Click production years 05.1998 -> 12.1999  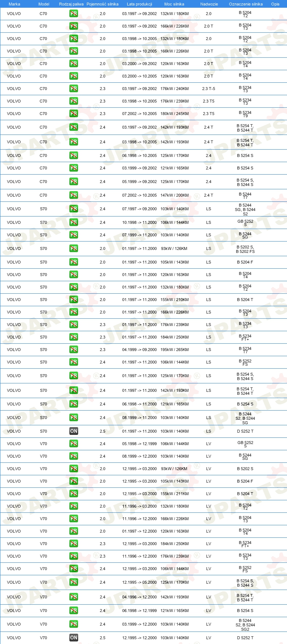coord(139,444)
